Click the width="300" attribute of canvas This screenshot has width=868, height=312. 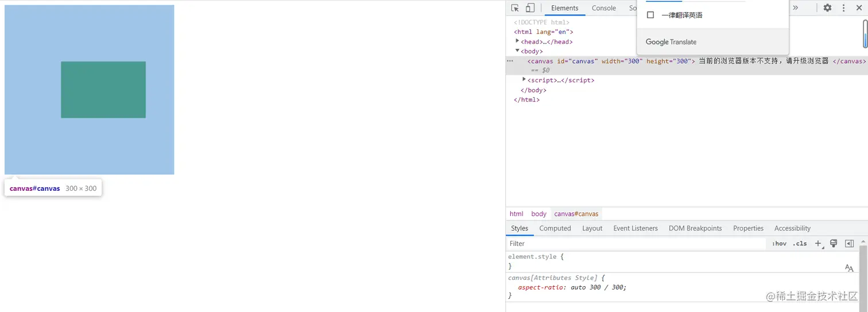pyautogui.click(x=622, y=61)
